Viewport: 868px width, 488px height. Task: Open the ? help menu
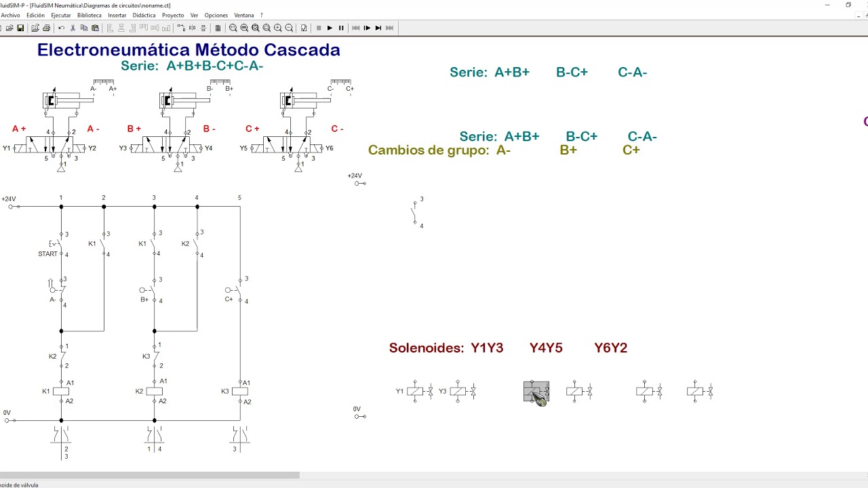(262, 15)
